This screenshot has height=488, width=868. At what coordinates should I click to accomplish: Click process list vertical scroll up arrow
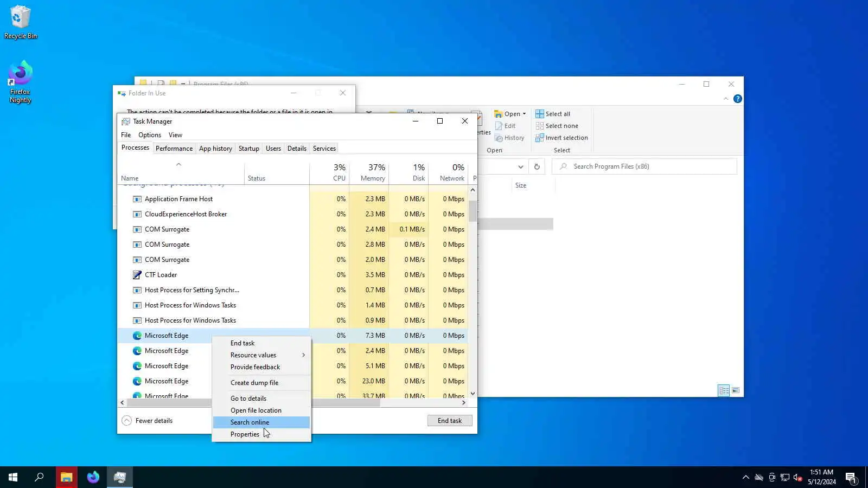pos(473,190)
